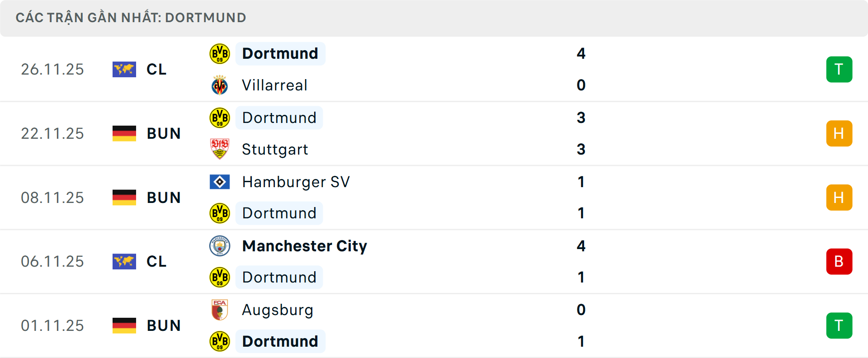Select the Manchester City club logo
Image resolution: width=868 pixels, height=358 pixels.
(x=220, y=246)
